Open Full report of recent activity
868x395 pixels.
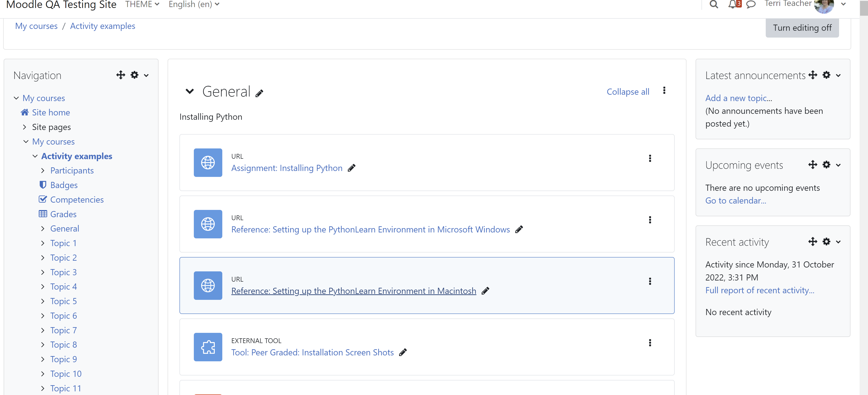coord(760,290)
